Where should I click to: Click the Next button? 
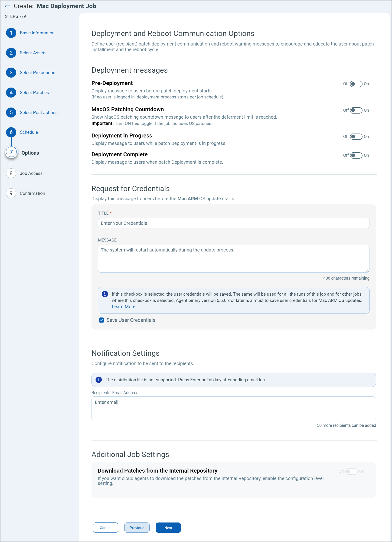pyautogui.click(x=168, y=527)
